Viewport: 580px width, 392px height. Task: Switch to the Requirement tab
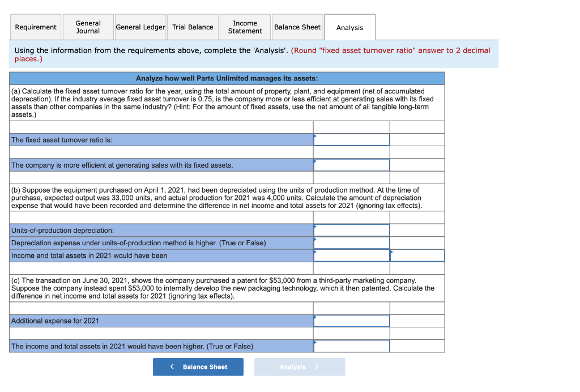coord(35,27)
